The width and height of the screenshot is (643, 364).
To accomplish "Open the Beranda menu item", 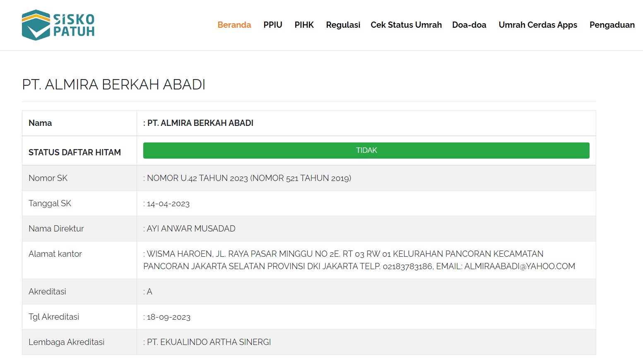I will pos(234,25).
